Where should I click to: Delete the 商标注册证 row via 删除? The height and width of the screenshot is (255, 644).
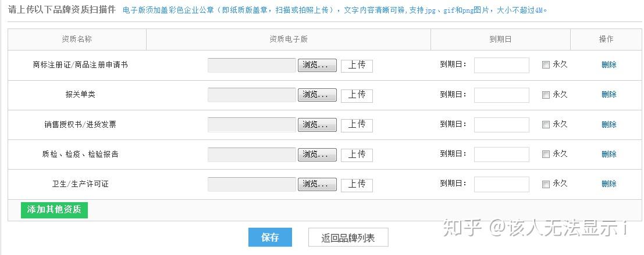coord(609,65)
